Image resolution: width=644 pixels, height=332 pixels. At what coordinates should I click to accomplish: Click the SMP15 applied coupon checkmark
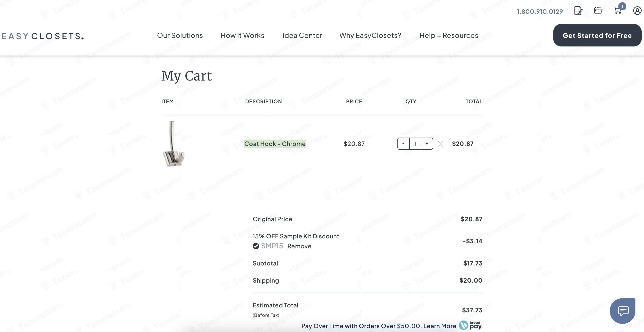pyautogui.click(x=256, y=246)
